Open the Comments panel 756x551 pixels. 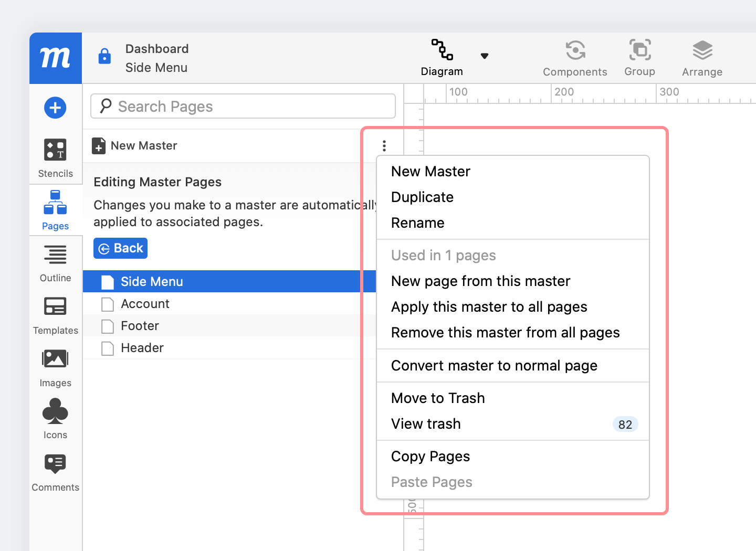click(x=55, y=472)
